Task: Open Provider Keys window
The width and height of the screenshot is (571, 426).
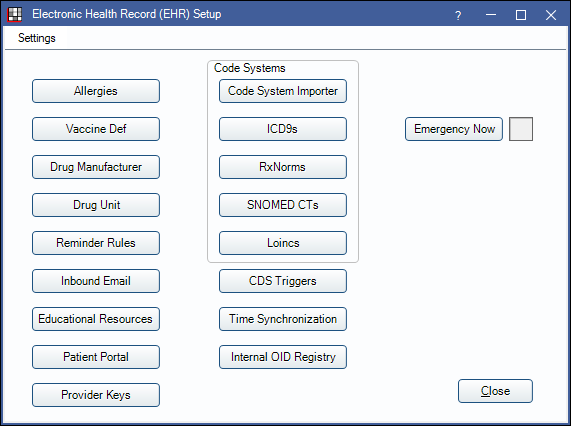Action: pyautogui.click(x=96, y=395)
